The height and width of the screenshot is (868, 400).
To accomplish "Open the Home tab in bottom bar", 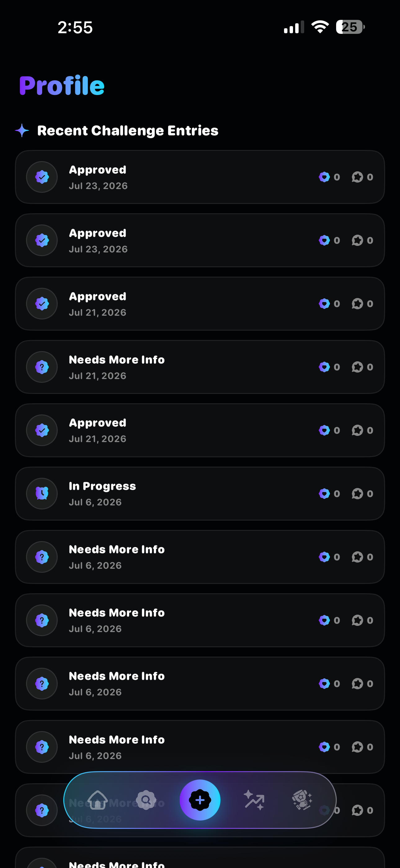I will pyautogui.click(x=97, y=800).
